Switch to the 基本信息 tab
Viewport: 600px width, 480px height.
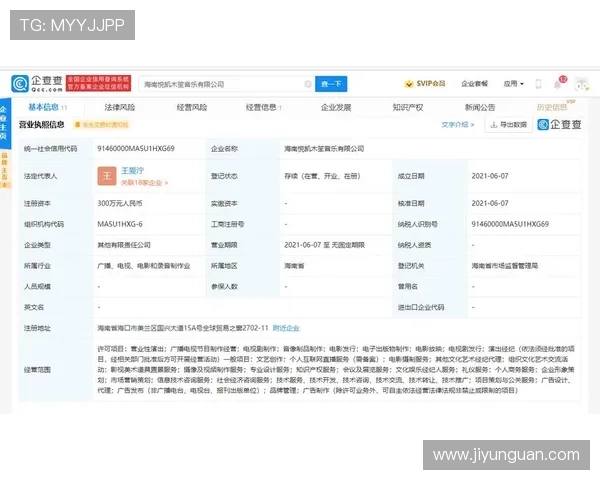pyautogui.click(x=47, y=107)
